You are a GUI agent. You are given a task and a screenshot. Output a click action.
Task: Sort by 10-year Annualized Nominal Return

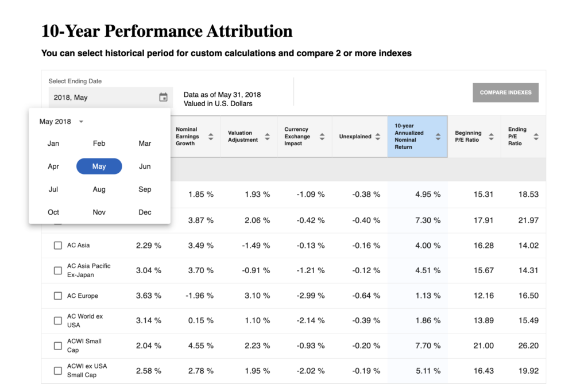pyautogui.click(x=438, y=137)
